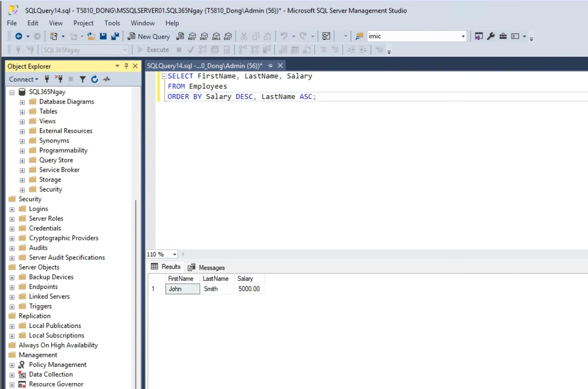Click the Execute button
Screen dimensions: 588x389
[153, 50]
